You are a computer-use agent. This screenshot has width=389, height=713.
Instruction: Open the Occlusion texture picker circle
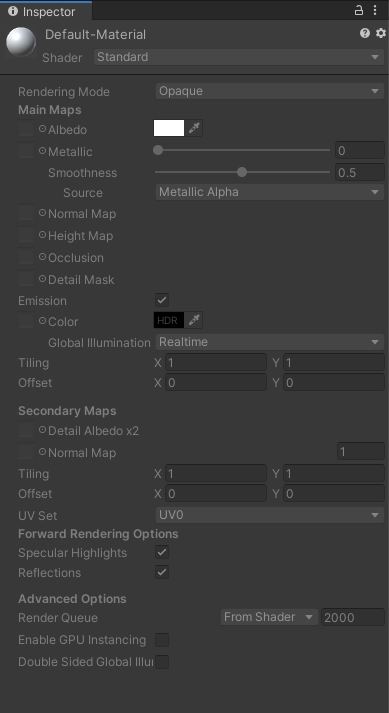42,257
